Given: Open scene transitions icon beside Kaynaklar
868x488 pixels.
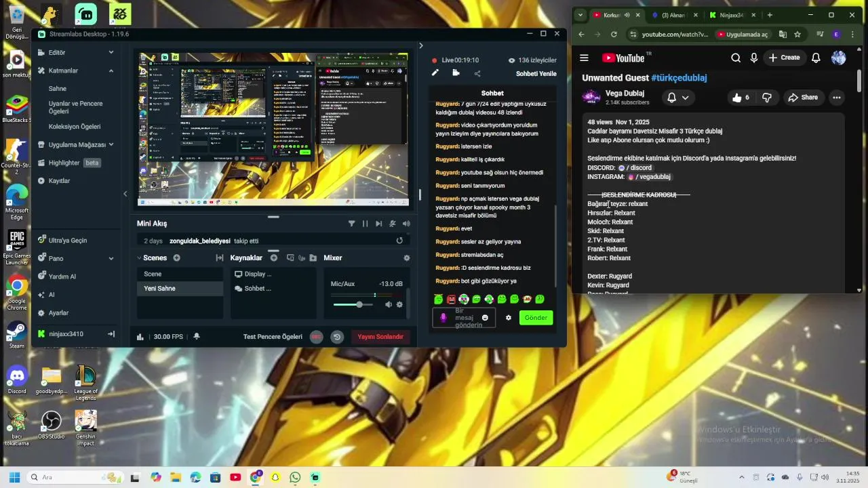Looking at the screenshot, I should [220, 258].
